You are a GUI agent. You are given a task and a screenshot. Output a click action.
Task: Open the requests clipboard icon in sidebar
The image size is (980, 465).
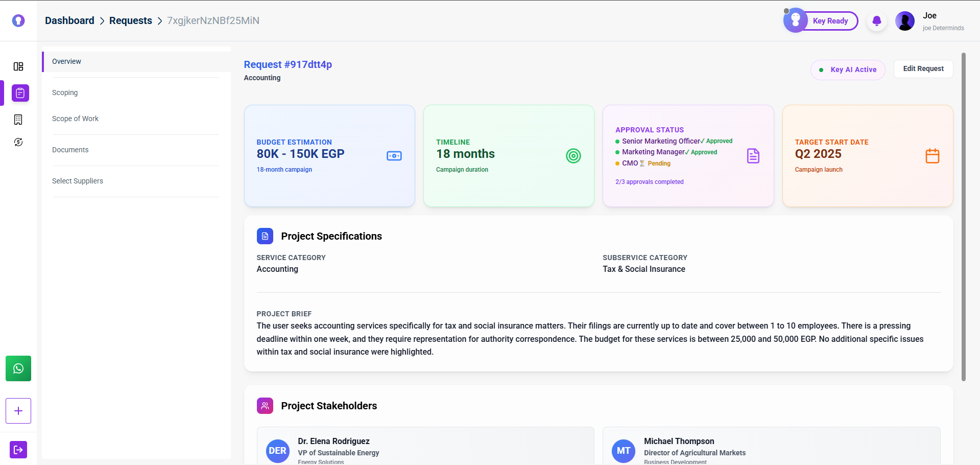pos(20,93)
